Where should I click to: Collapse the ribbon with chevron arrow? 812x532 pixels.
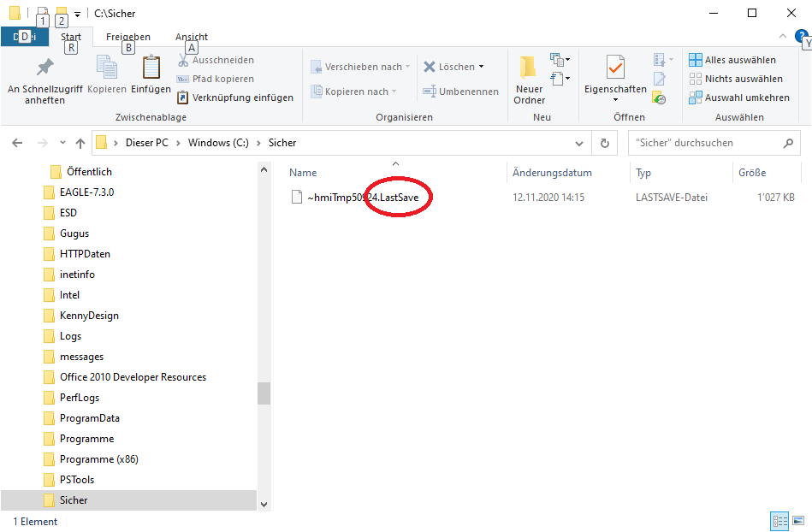783,37
